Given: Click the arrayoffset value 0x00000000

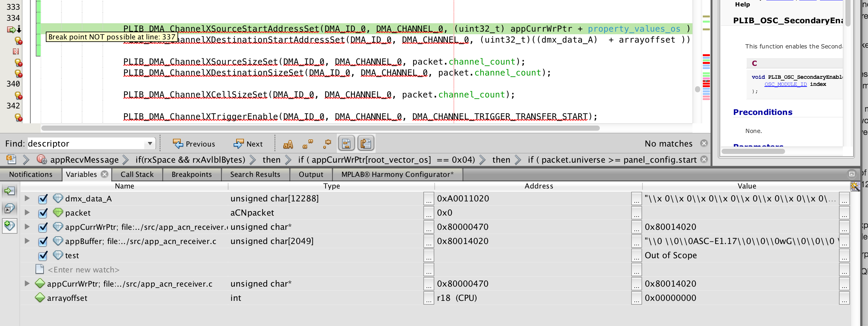Looking at the screenshot, I should point(670,298).
